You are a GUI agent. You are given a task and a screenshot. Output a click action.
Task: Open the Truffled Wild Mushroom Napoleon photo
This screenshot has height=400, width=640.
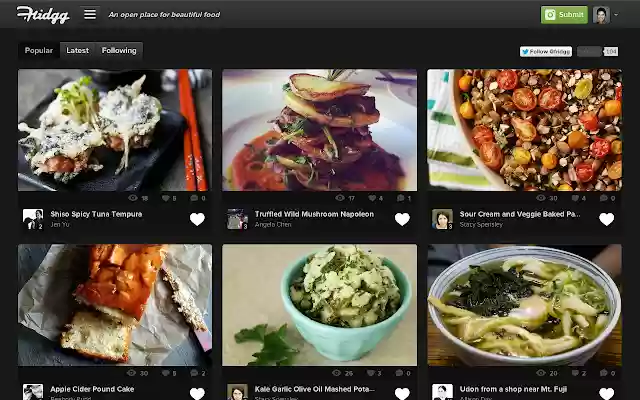(x=320, y=130)
